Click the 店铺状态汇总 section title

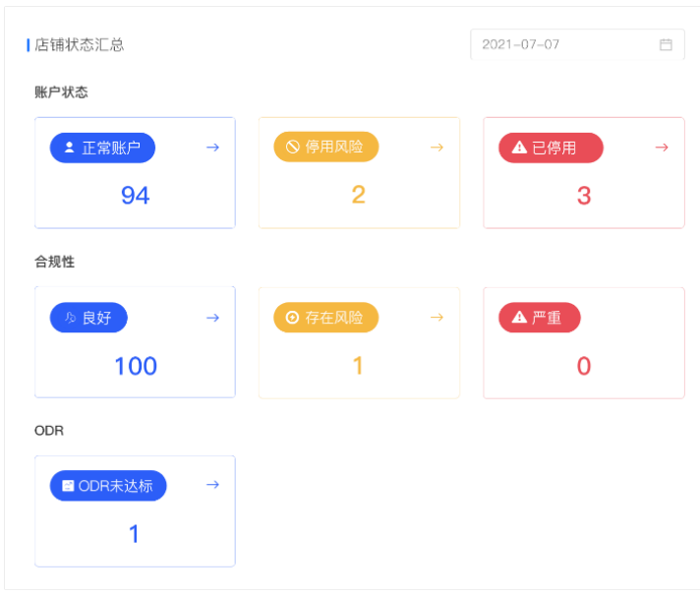[x=79, y=44]
